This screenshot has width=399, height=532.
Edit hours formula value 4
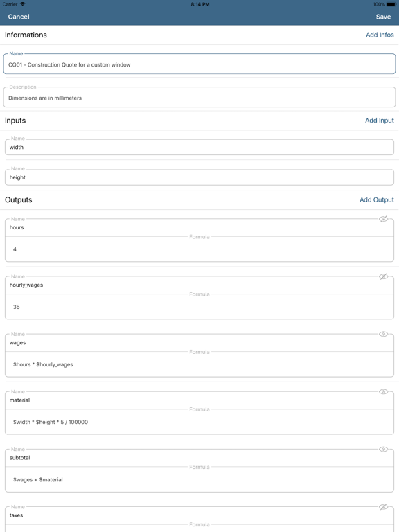[199, 249]
